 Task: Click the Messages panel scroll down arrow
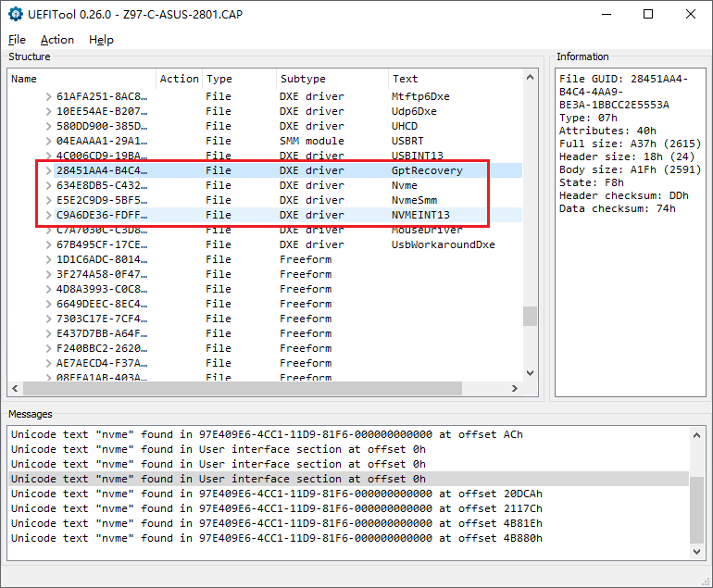tap(695, 551)
